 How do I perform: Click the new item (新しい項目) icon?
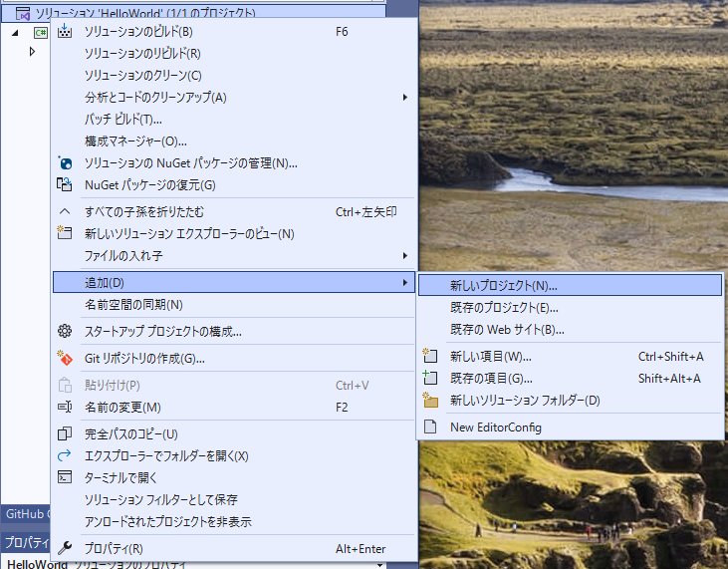tap(430, 356)
